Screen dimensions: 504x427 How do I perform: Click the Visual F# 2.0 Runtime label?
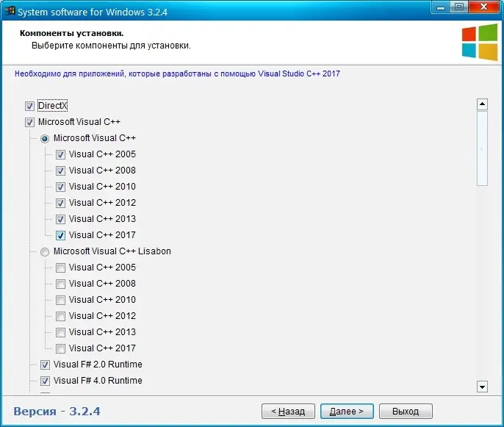[x=98, y=365]
